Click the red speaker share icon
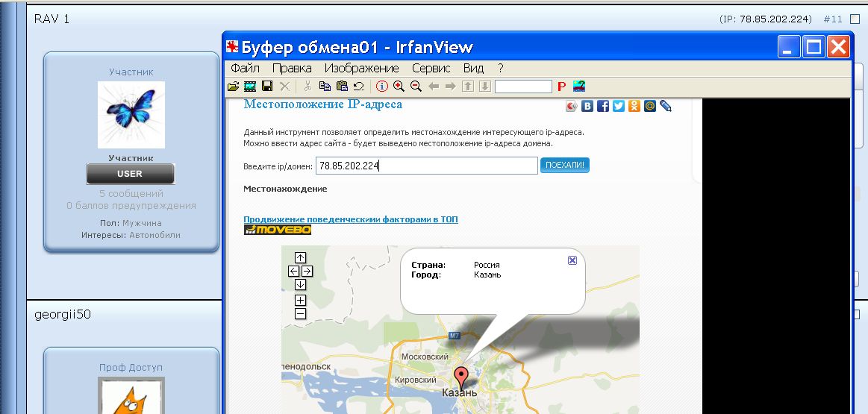The image size is (868, 414). pos(571,106)
